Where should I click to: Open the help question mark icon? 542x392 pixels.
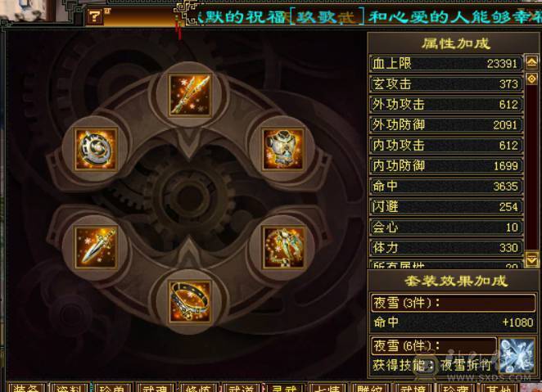tap(95, 16)
